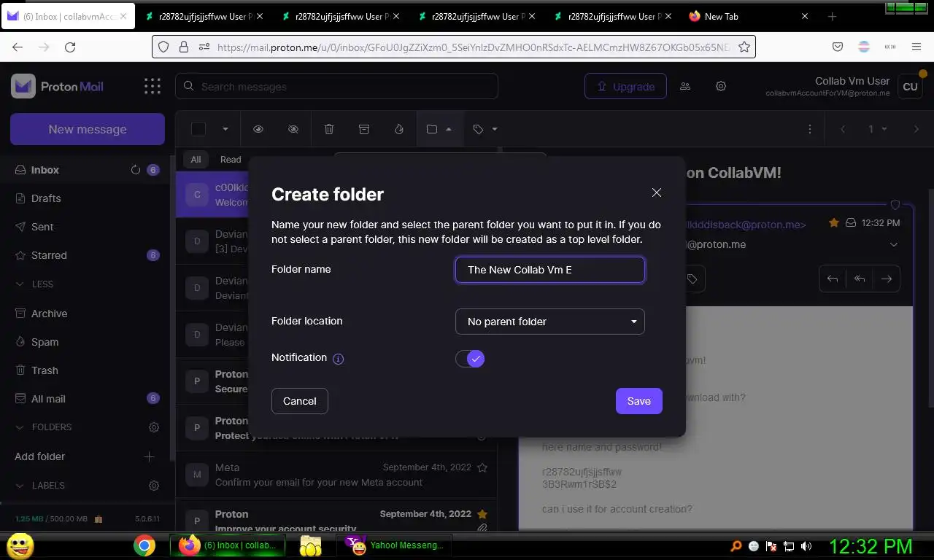Open the Sent folder
This screenshot has width=934, height=560.
coord(42,227)
